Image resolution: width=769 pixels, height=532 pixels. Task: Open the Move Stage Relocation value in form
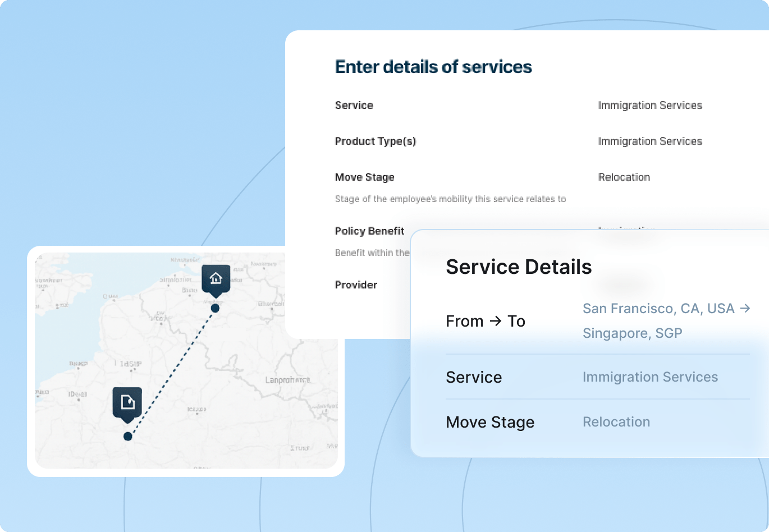coord(624,177)
